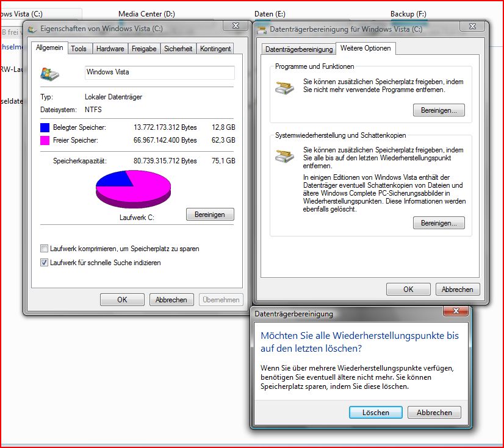Viewport: 504px width, 448px height.
Task: Click the 13.772.173.312 Bytes value
Action: pos(165,127)
